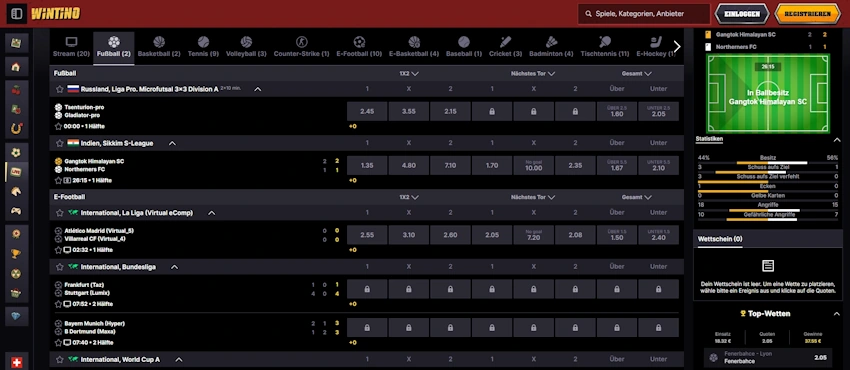The width and height of the screenshot is (850, 370).
Task: Open the Nächstes Tor dropdown in Fußball header
Action: click(x=533, y=73)
